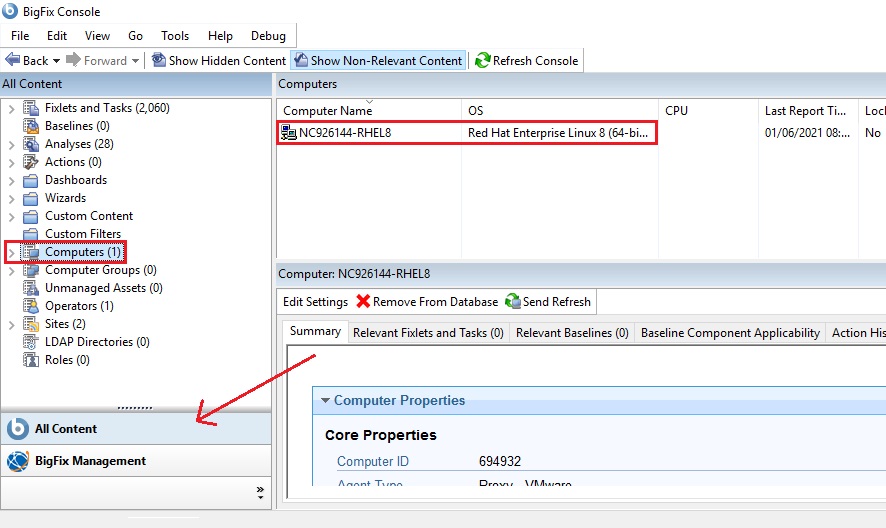Click the LDAP Directories icon

click(x=31, y=342)
